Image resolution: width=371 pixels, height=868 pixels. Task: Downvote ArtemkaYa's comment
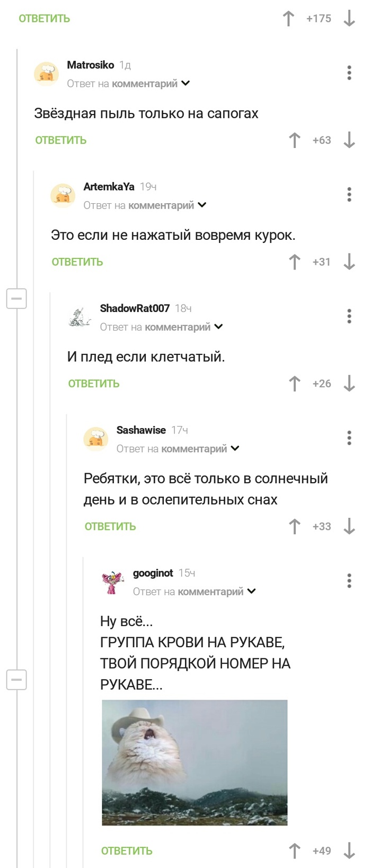tap(349, 262)
